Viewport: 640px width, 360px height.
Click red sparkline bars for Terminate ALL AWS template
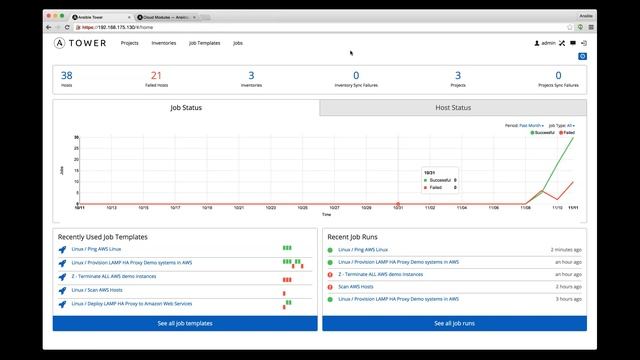coord(287,280)
